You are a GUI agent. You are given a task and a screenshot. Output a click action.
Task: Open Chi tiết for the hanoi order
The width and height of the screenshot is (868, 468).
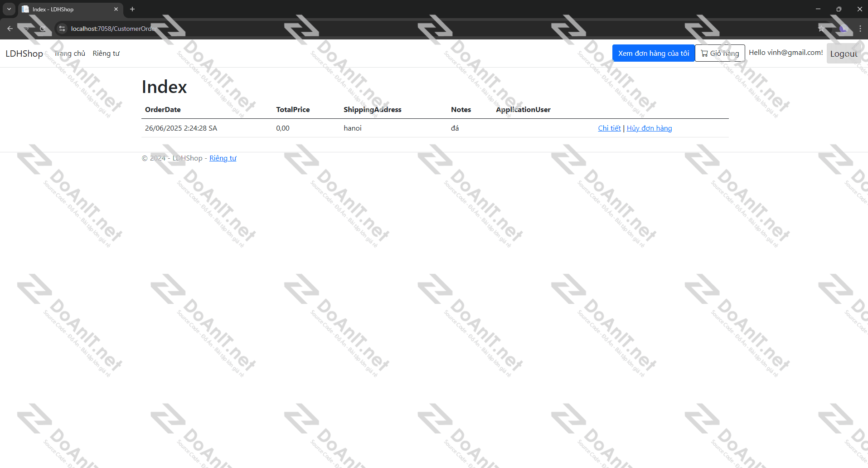coord(609,128)
